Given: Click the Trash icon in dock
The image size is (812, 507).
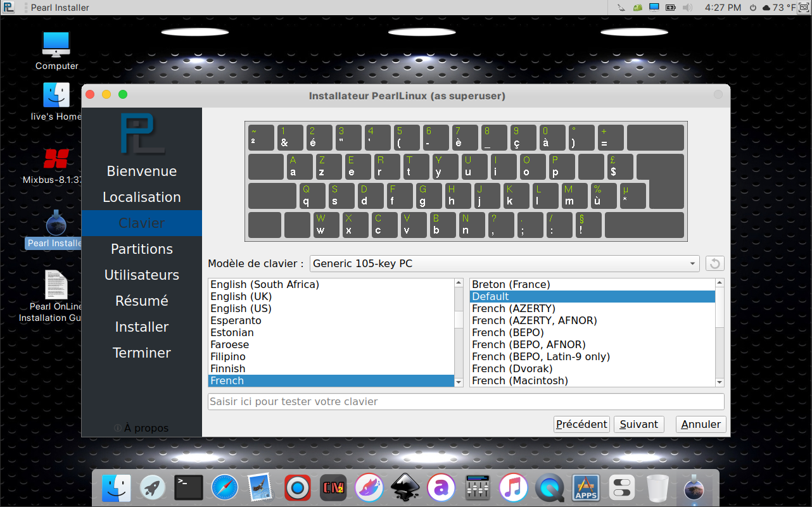Looking at the screenshot, I should 658,488.
